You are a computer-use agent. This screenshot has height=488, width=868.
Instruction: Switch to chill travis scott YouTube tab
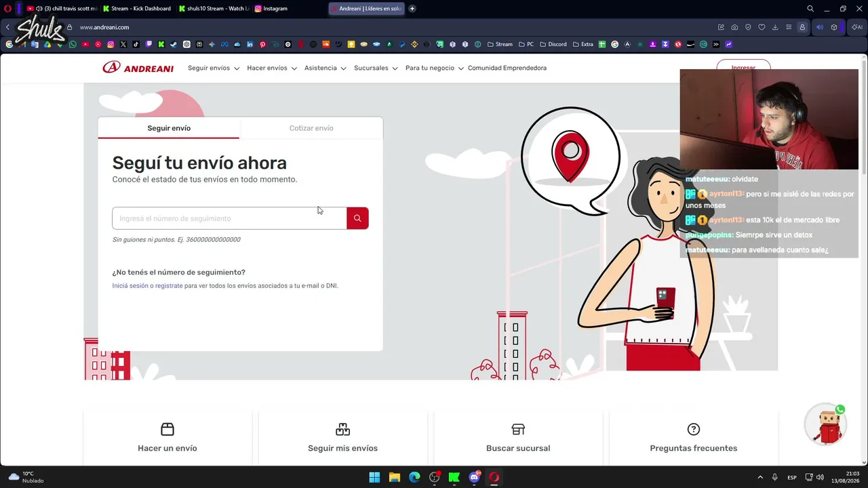tap(62, 9)
